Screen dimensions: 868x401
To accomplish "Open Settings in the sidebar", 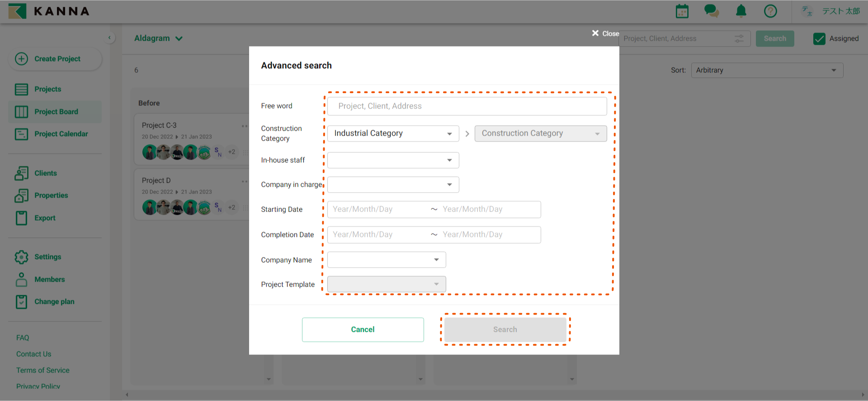I will (47, 257).
